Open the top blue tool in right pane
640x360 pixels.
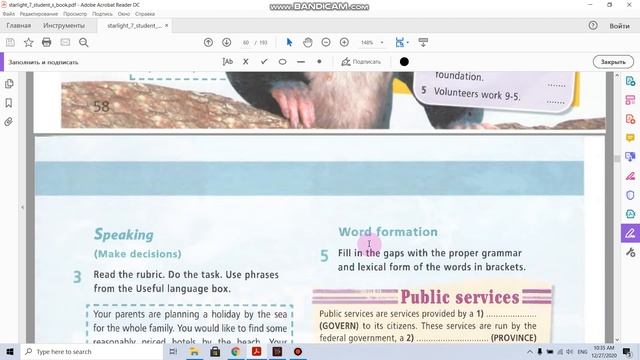pyautogui.click(x=630, y=81)
